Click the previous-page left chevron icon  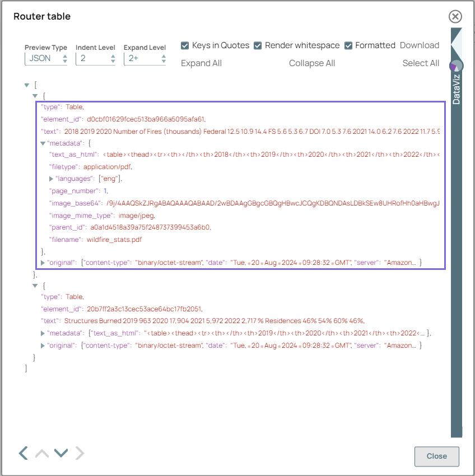click(x=22, y=452)
